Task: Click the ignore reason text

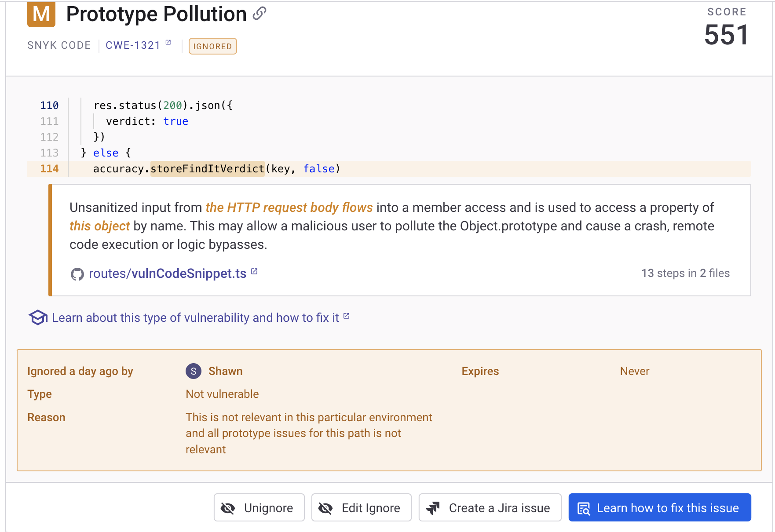Action: click(x=309, y=433)
